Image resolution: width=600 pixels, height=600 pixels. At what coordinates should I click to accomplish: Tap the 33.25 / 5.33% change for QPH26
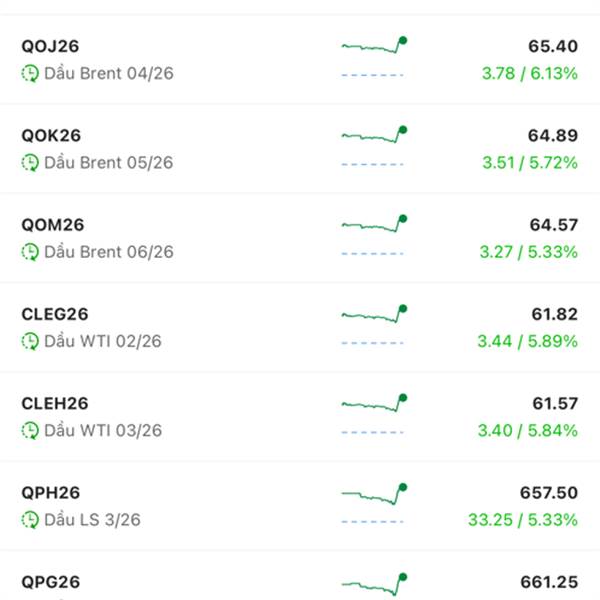523,520
